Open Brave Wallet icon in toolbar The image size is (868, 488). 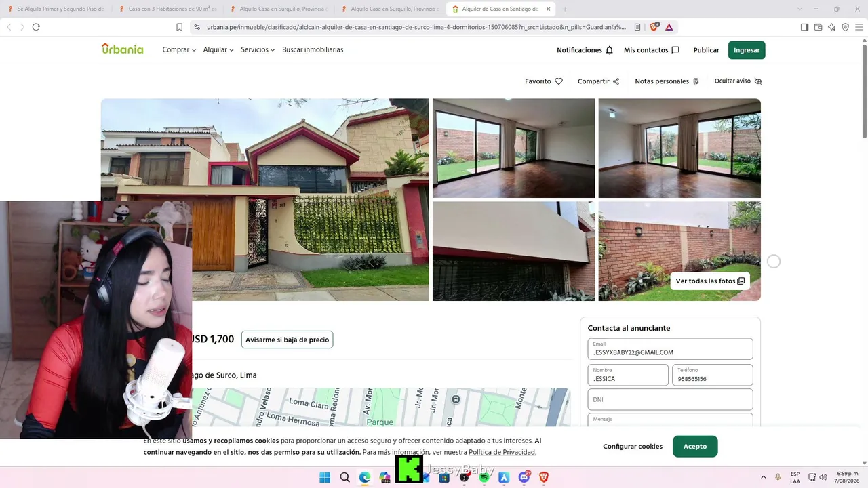(818, 27)
